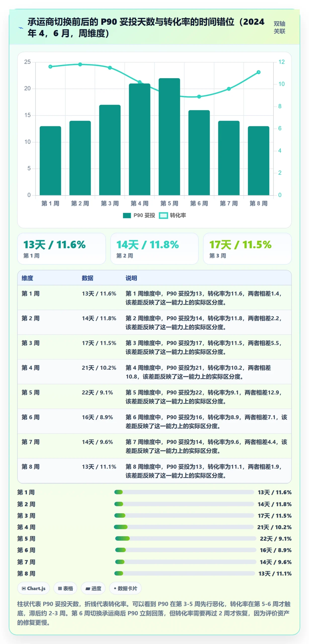Click the 进度 tag chip
309x644 pixels.
pyautogui.click(x=93, y=588)
